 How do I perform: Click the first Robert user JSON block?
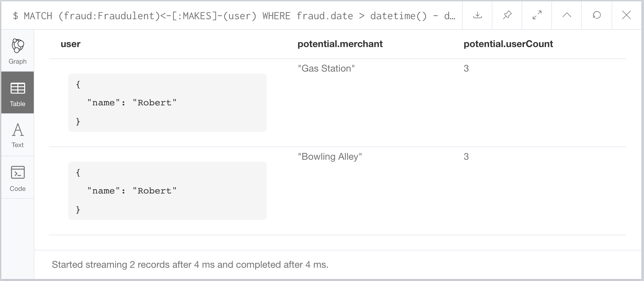(x=167, y=103)
